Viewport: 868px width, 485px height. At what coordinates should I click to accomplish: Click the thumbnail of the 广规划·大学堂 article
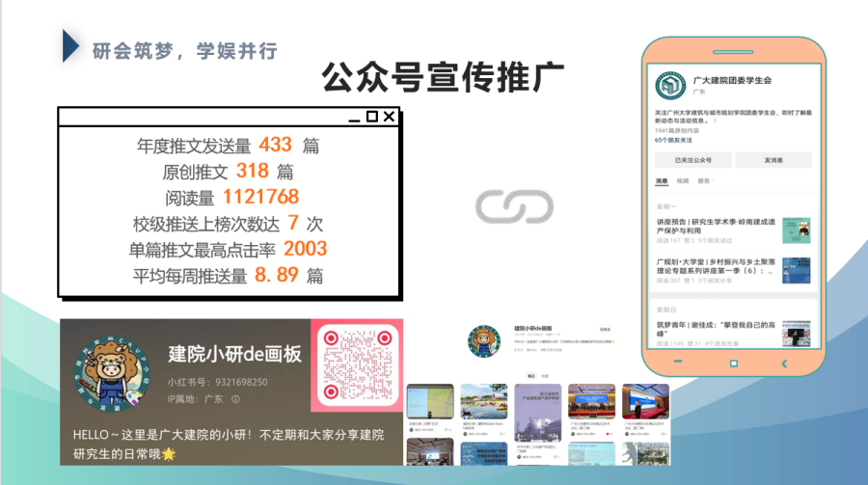pyautogui.click(x=796, y=270)
